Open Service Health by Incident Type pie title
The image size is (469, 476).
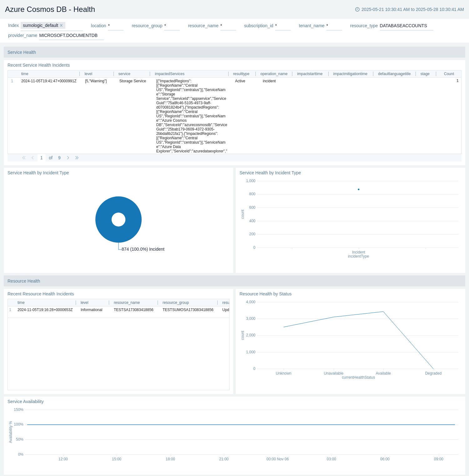pyautogui.click(x=38, y=173)
